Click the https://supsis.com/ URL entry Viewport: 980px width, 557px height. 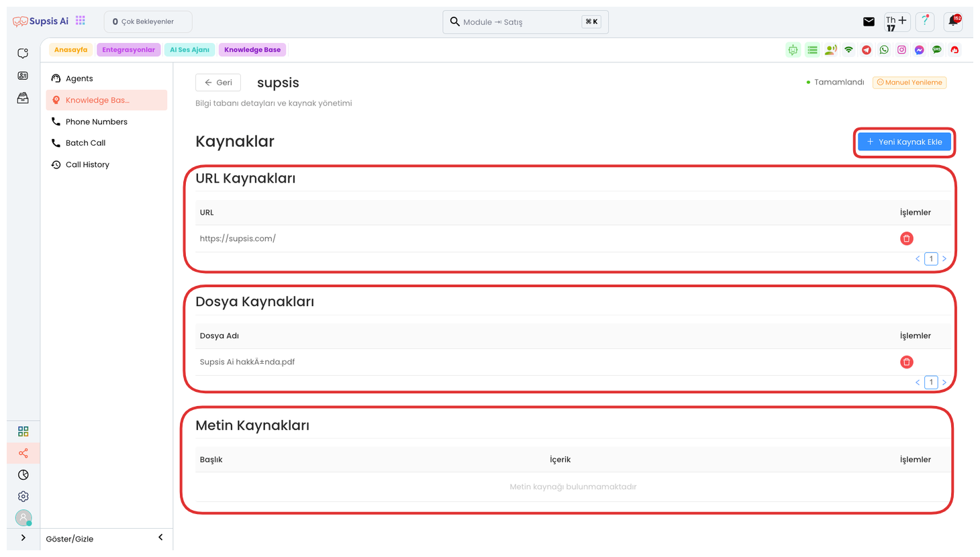coord(238,238)
